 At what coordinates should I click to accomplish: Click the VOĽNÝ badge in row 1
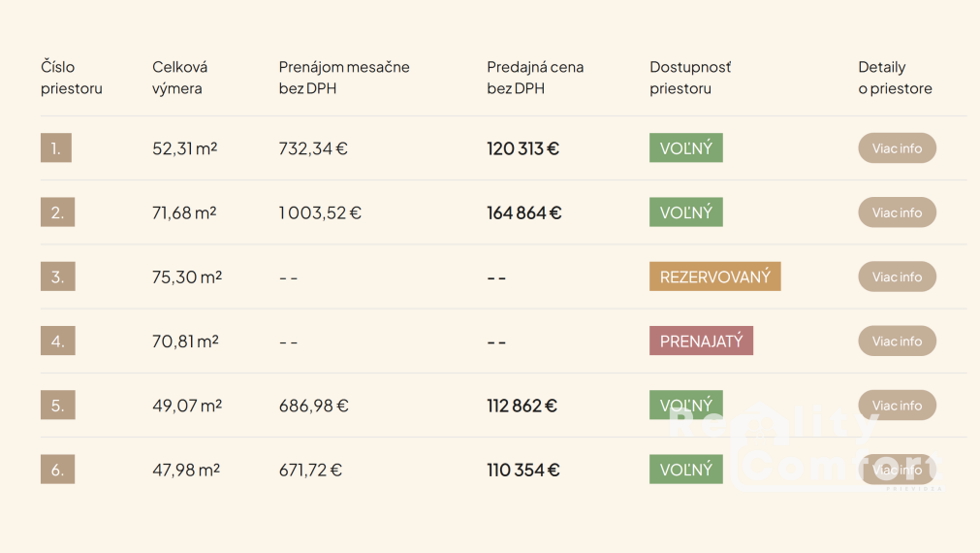tap(685, 148)
